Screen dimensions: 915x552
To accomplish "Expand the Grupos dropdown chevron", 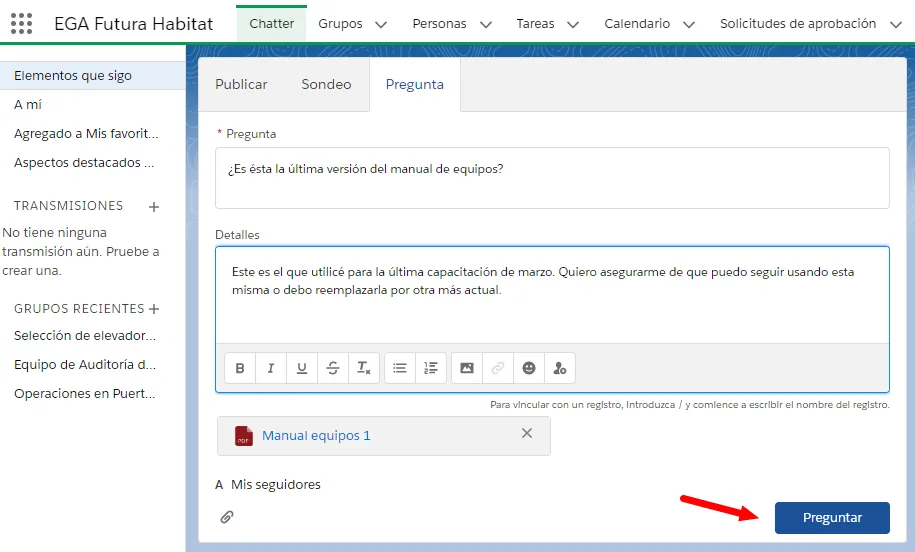I will click(x=381, y=25).
